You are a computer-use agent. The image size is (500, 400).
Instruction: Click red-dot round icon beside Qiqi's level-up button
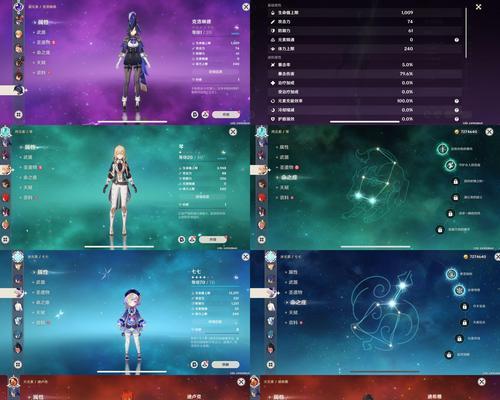point(205,364)
